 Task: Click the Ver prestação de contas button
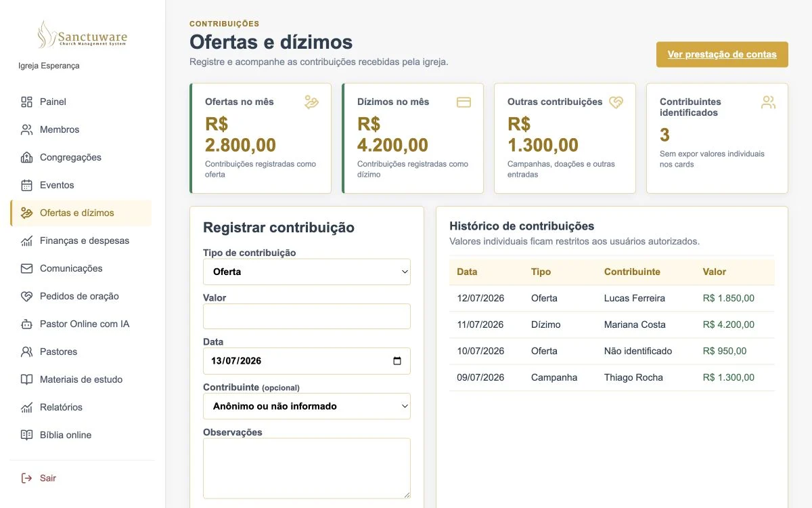tap(722, 54)
